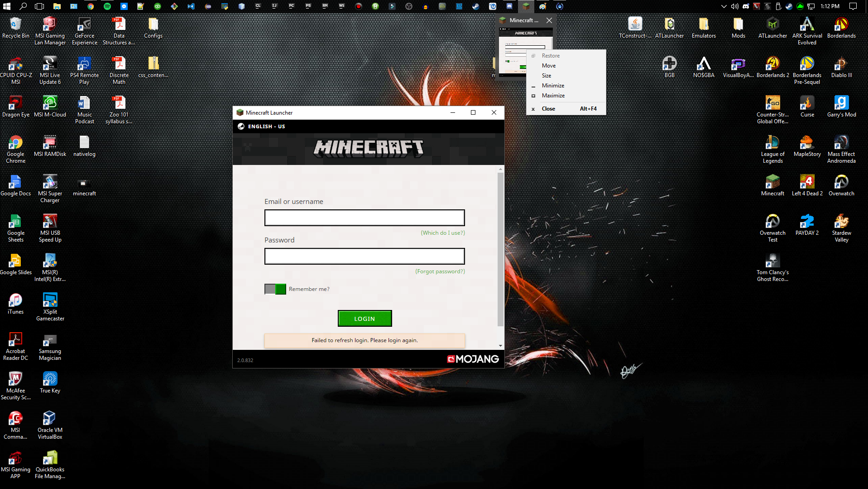Open the 'Forgot password?' link
868x489 pixels.
(x=440, y=271)
